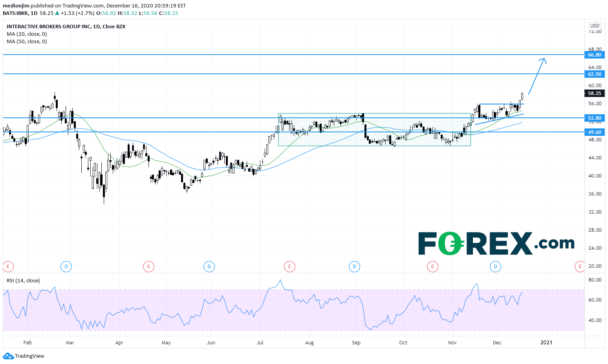Select the MA (20, close, 0) indicator label
The height and width of the screenshot is (364, 608).
tap(27, 34)
